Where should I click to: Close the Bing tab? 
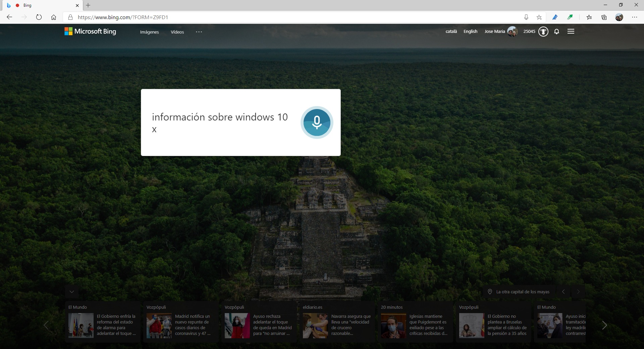[x=77, y=5]
